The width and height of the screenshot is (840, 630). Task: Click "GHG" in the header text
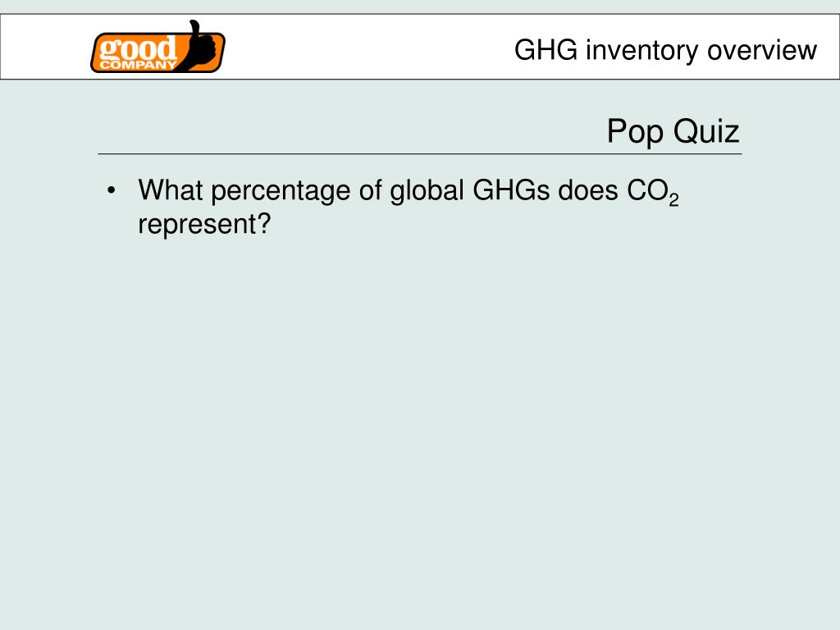pos(546,50)
